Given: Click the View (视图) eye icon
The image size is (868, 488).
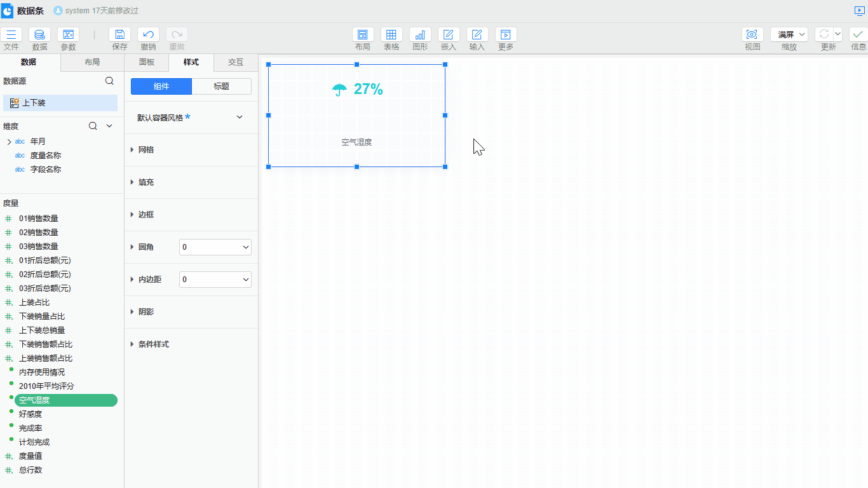Looking at the screenshot, I should click(x=752, y=35).
